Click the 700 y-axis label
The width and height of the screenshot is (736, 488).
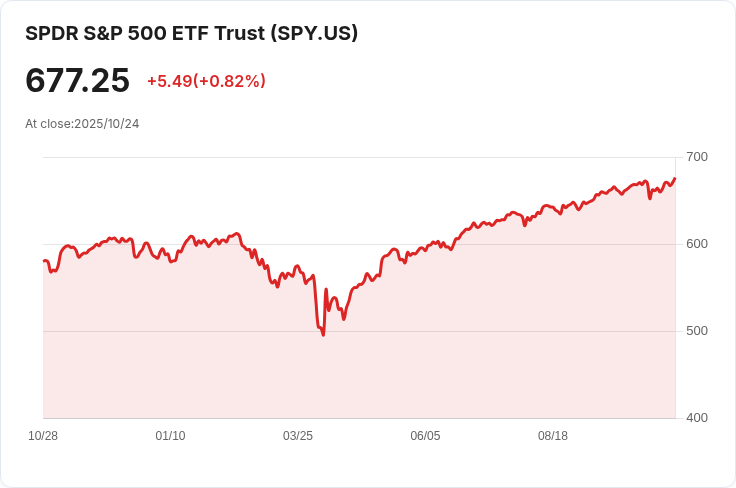[697, 157]
